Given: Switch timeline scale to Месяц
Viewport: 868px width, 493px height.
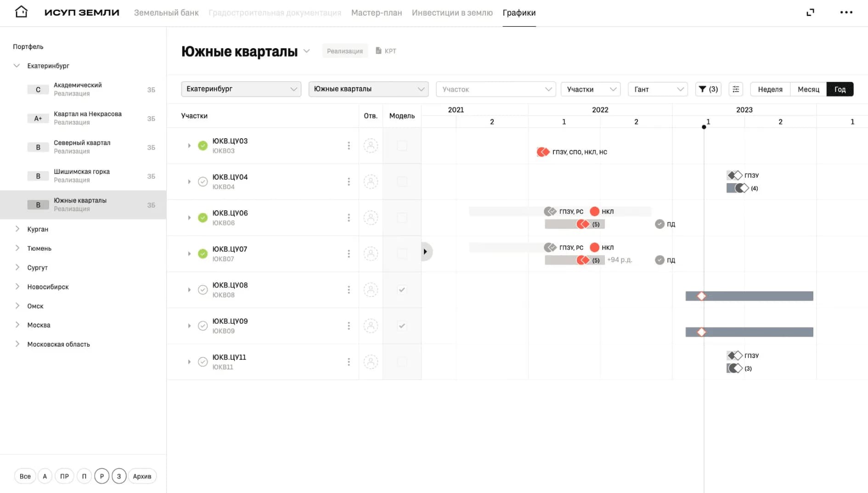Looking at the screenshot, I should coord(808,89).
